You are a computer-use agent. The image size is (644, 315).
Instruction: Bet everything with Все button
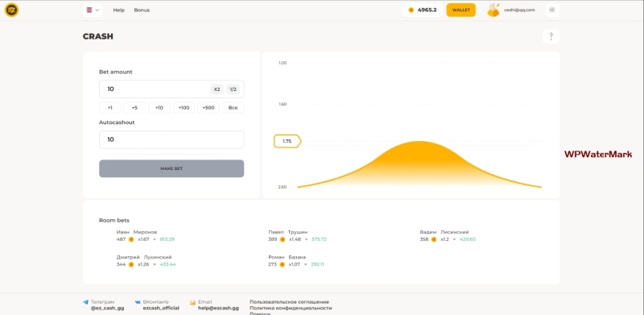coord(233,108)
